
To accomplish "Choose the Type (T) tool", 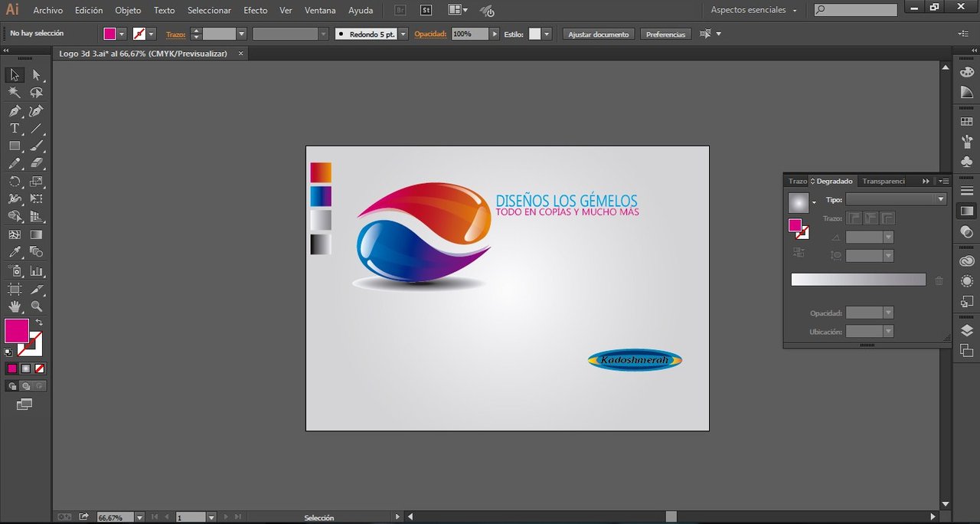I will click(15, 129).
